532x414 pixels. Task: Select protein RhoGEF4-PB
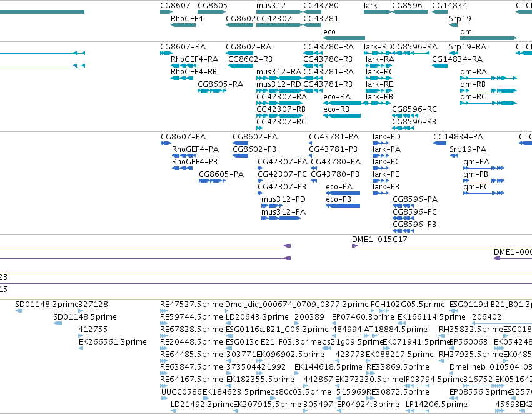coord(194,162)
